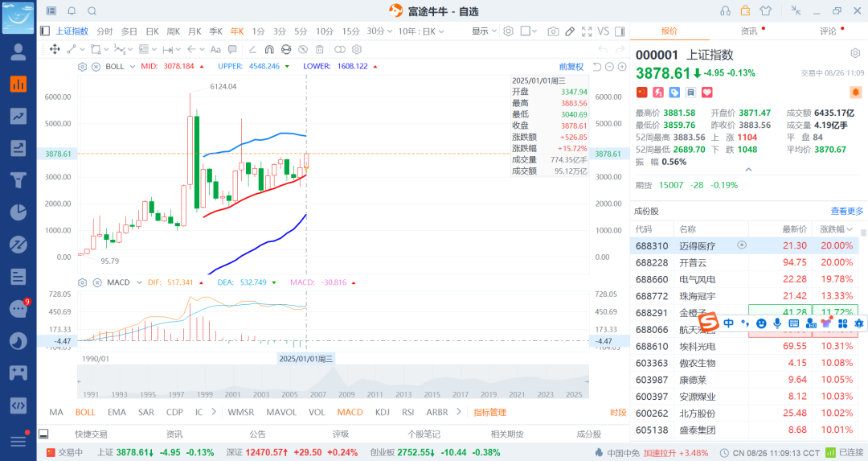Switch to 月K chart tab
868x461 pixels.
194,31
